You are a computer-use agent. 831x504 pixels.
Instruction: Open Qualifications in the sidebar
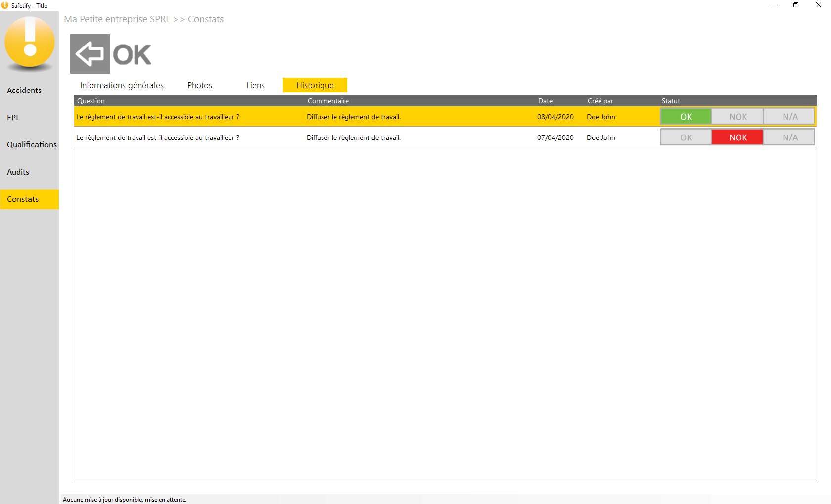tap(32, 145)
